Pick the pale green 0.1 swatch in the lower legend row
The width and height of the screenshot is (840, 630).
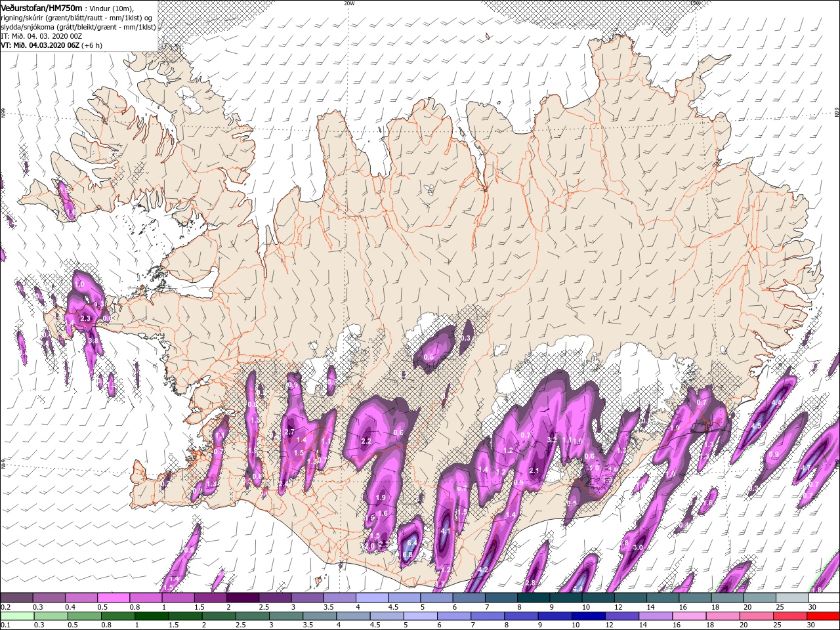coord(16,616)
